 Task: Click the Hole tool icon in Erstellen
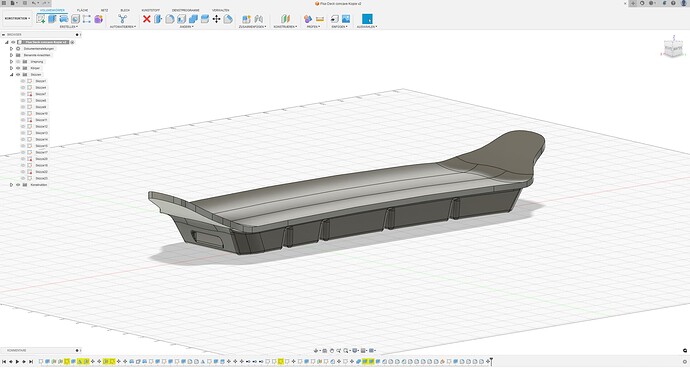pyautogui.click(x=75, y=19)
